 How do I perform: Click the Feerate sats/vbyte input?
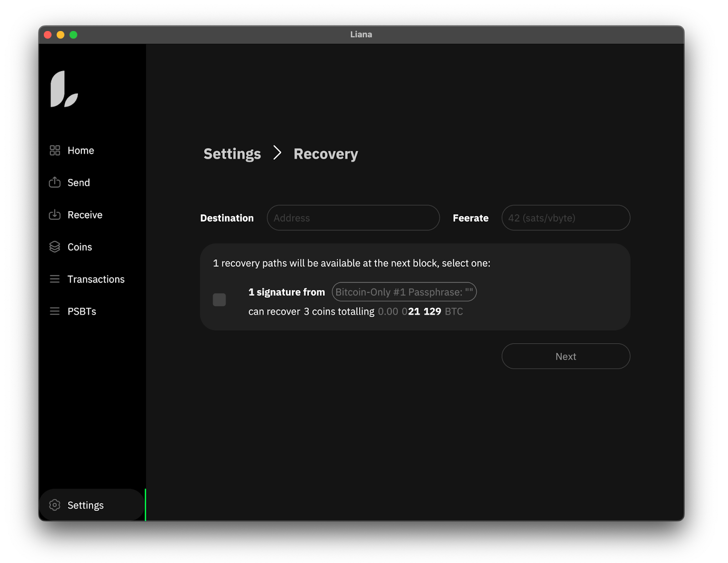[x=565, y=218]
